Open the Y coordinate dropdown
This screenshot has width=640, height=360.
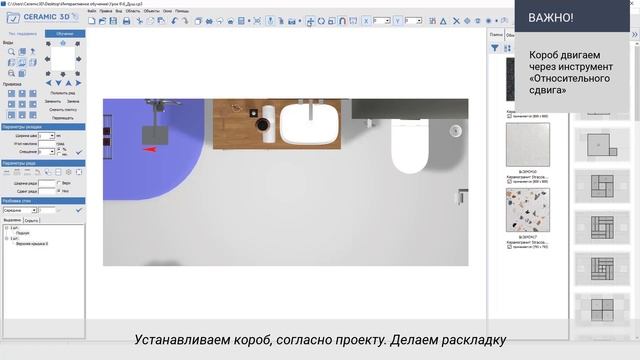click(x=419, y=21)
